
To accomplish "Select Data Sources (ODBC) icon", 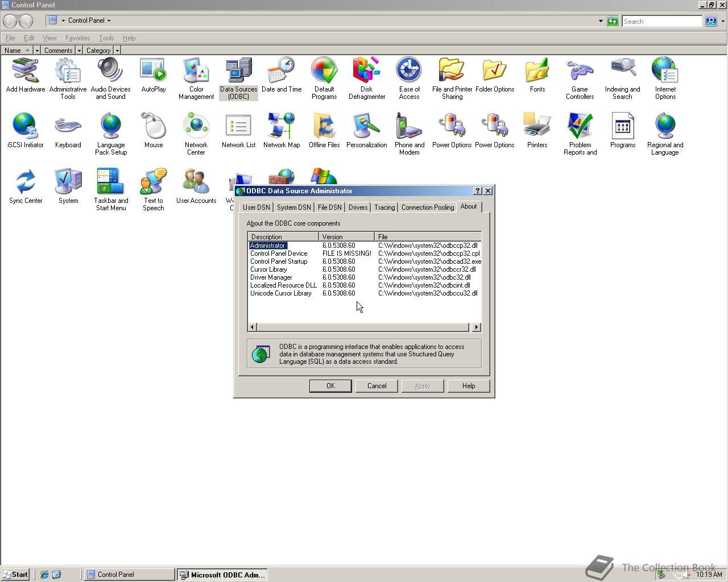I will 239,78.
